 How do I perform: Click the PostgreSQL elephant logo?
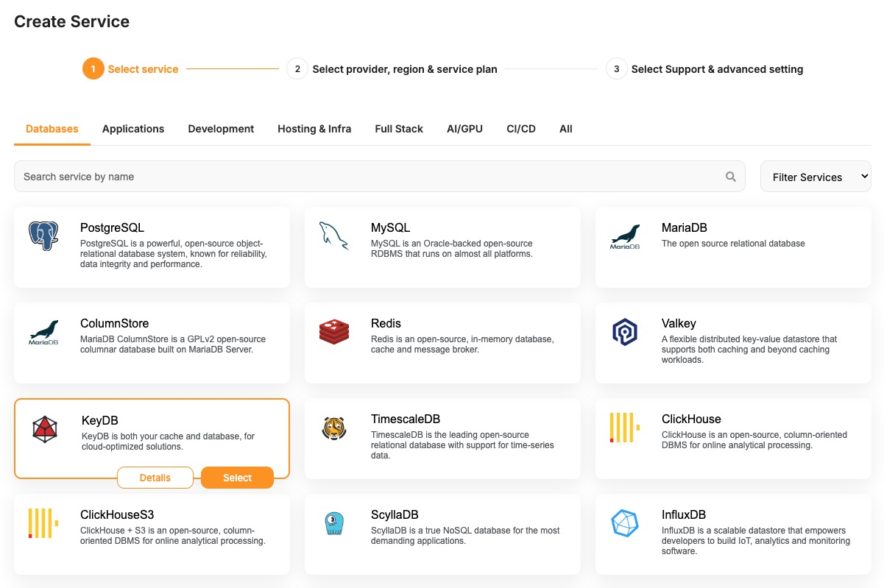click(43, 236)
